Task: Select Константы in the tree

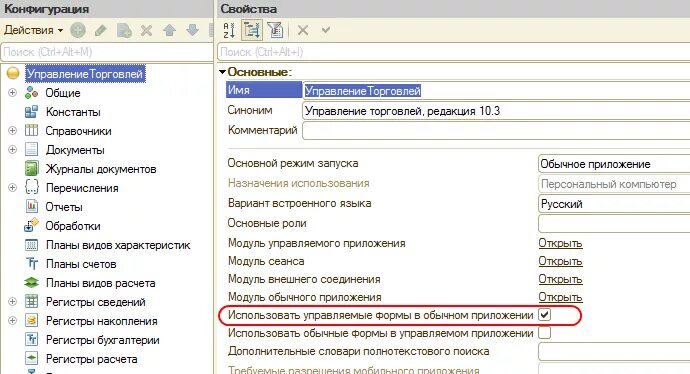Action: click(73, 112)
